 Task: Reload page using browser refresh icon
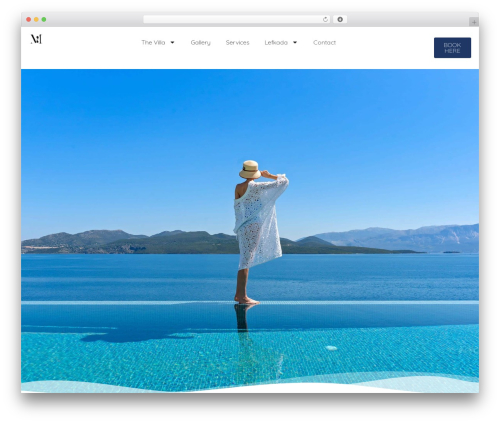click(325, 19)
